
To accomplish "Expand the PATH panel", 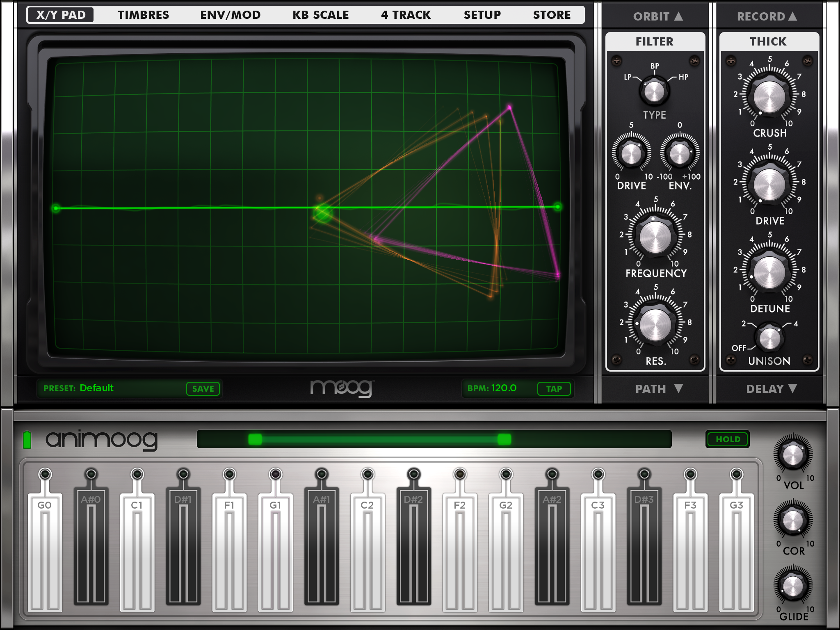I will tap(658, 388).
